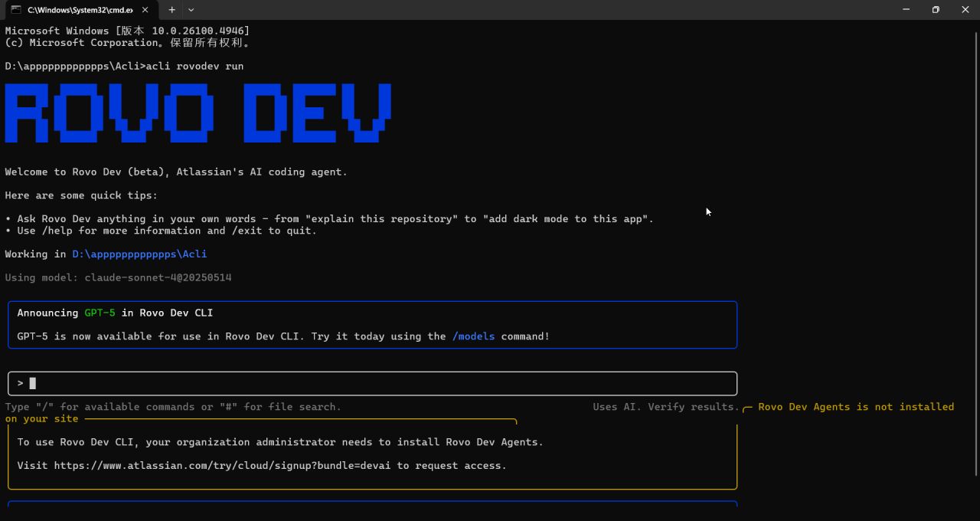Click the cmd icon in the tab
The image size is (980, 521).
click(x=16, y=10)
